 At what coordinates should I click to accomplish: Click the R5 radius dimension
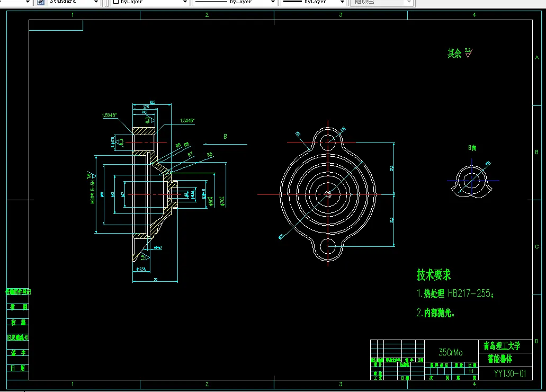[209, 154]
